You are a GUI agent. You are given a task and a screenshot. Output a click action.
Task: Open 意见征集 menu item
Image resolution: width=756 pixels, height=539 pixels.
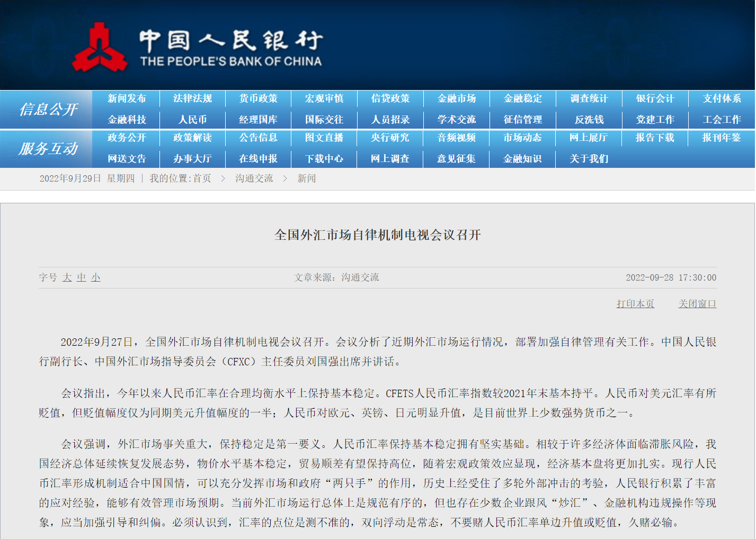click(457, 159)
